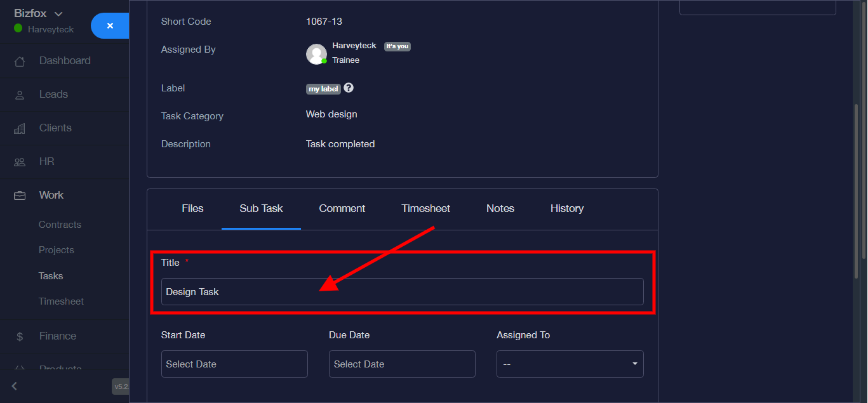Open the Assigned To dropdown

(570, 364)
